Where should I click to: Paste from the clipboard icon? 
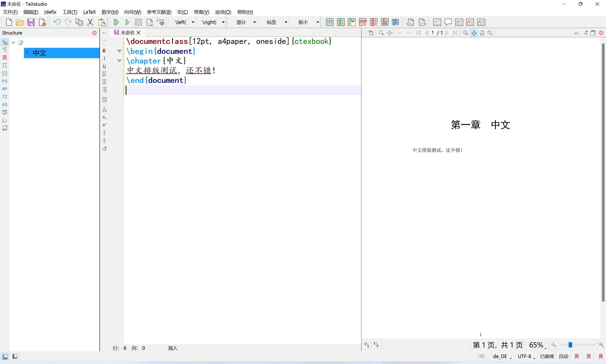pyautogui.click(x=101, y=22)
